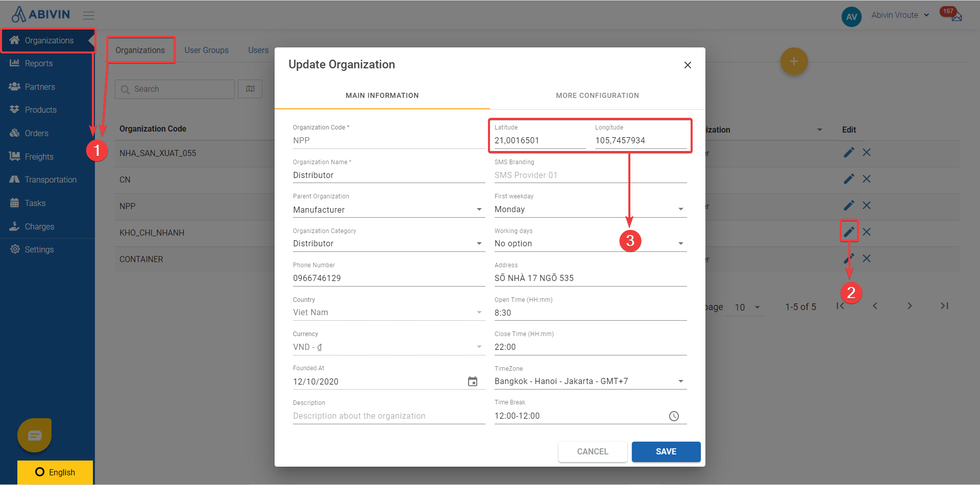This screenshot has height=485, width=980.
Task: Switch to the Users tab
Action: point(258,50)
